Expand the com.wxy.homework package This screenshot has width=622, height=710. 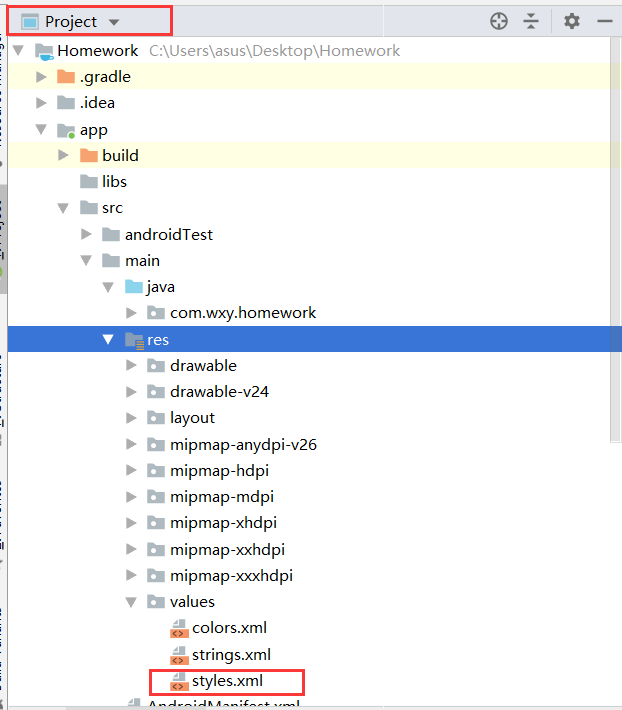[131, 313]
